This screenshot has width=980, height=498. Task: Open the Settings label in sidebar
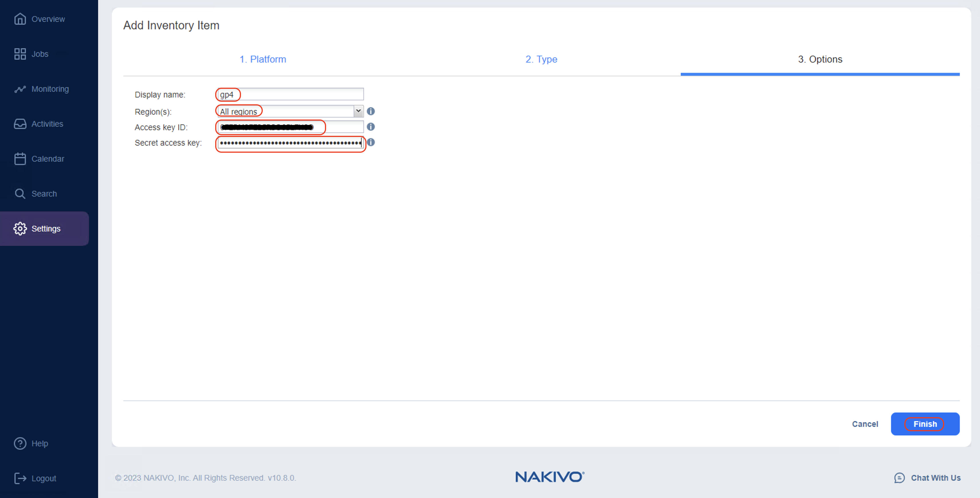pyautogui.click(x=46, y=229)
